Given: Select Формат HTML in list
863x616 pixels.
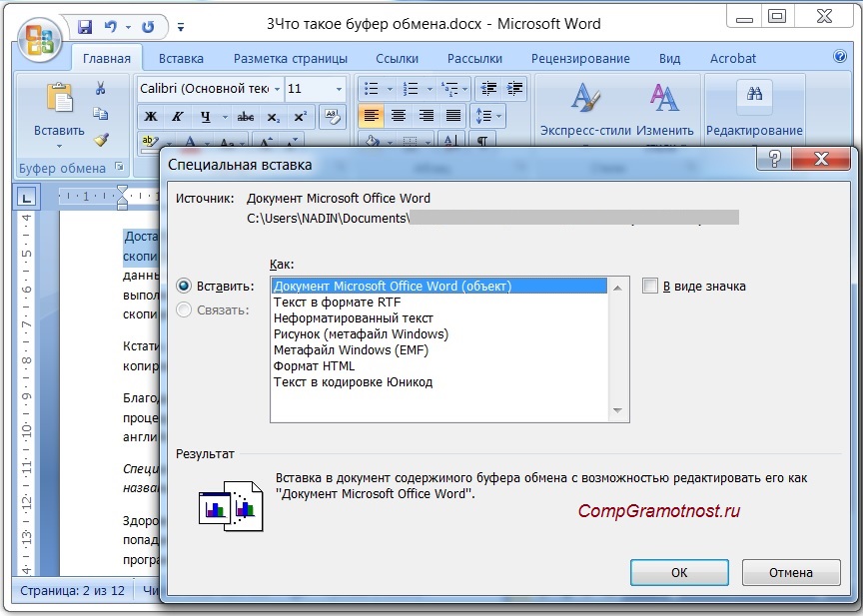Looking at the screenshot, I should [x=439, y=366].
